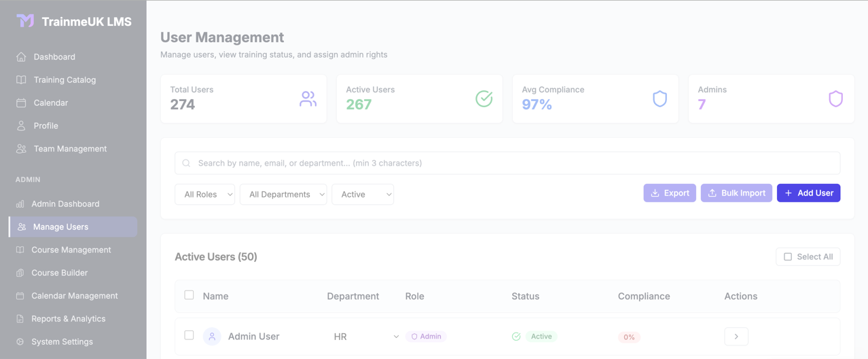Image resolution: width=868 pixels, height=359 pixels.
Task: Open Course Builder in the sidebar
Action: (59, 273)
